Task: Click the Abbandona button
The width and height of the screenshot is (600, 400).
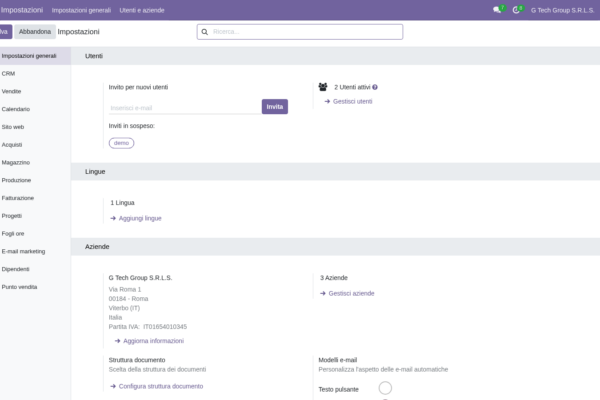Action: click(x=35, y=31)
